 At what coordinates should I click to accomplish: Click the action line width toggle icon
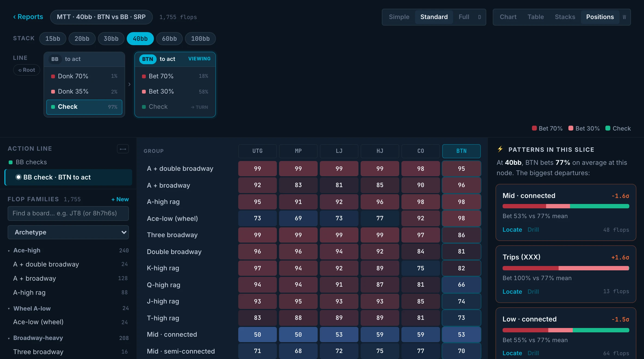[123, 149]
